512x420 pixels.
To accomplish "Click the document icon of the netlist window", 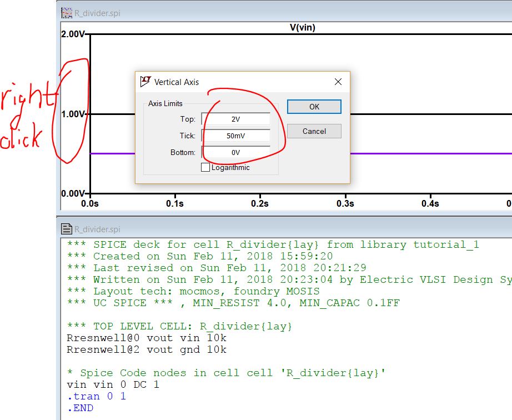I will tap(67, 229).
